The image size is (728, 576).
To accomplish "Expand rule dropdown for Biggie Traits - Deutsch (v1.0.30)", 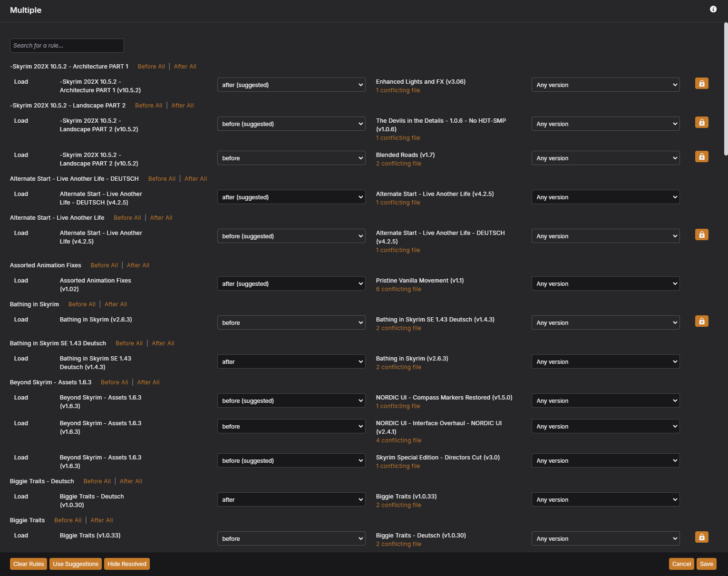I will click(x=291, y=500).
